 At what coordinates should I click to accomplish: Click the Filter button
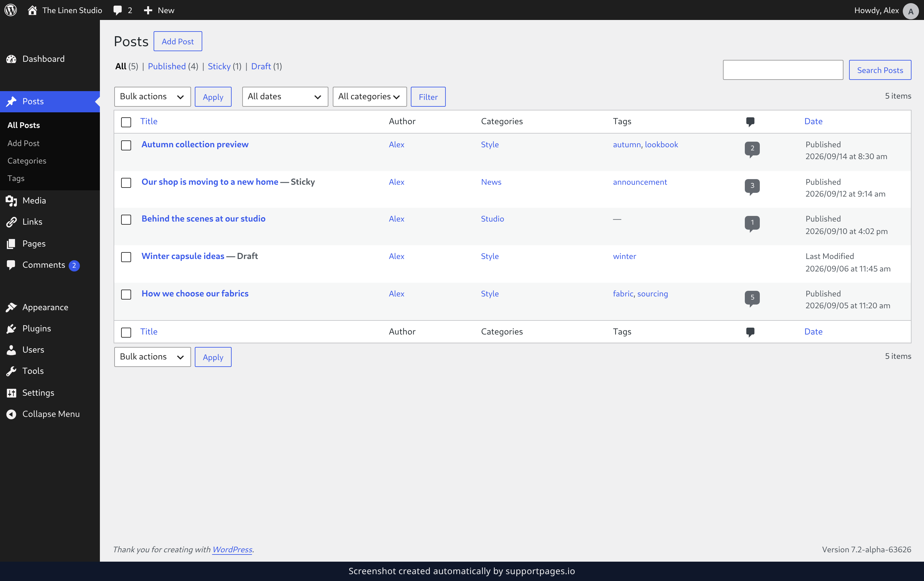[428, 97]
